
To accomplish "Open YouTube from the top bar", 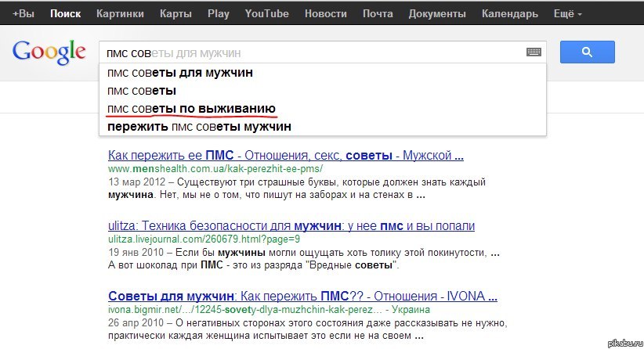I will pyautogui.click(x=266, y=14).
